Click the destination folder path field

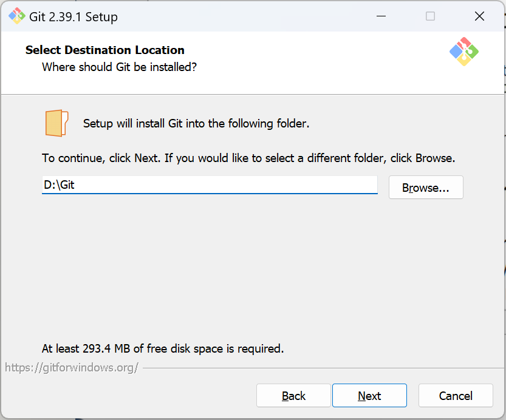(210, 185)
